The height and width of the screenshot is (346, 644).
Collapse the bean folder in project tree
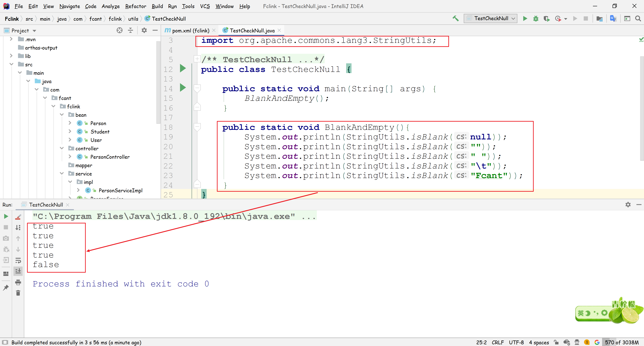[x=62, y=115]
